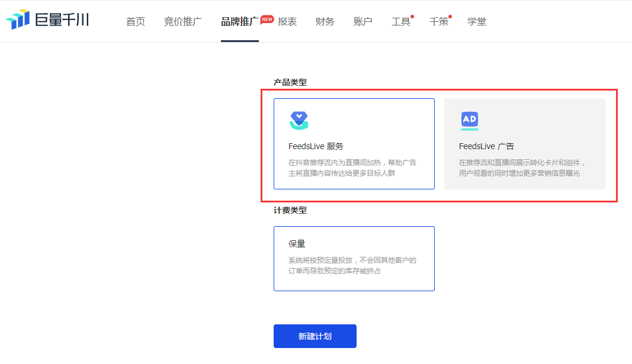
Task: Go to 千策 tab
Action: click(439, 22)
